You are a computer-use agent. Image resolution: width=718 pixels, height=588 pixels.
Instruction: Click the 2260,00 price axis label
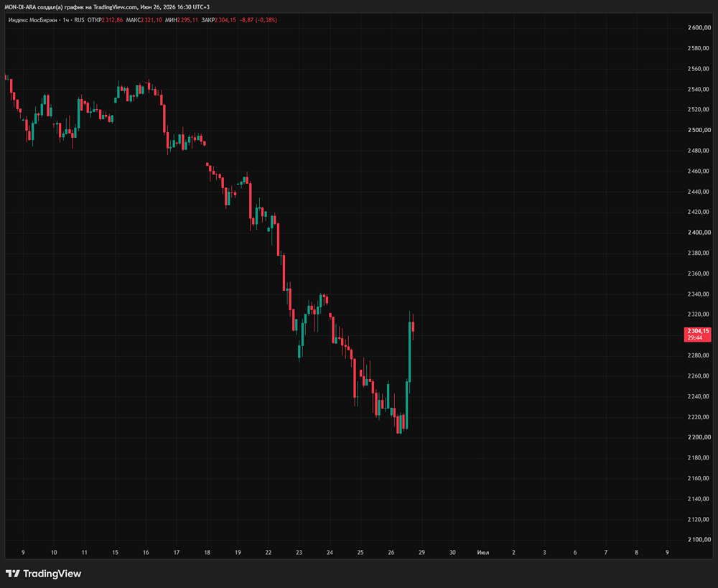pos(699,376)
